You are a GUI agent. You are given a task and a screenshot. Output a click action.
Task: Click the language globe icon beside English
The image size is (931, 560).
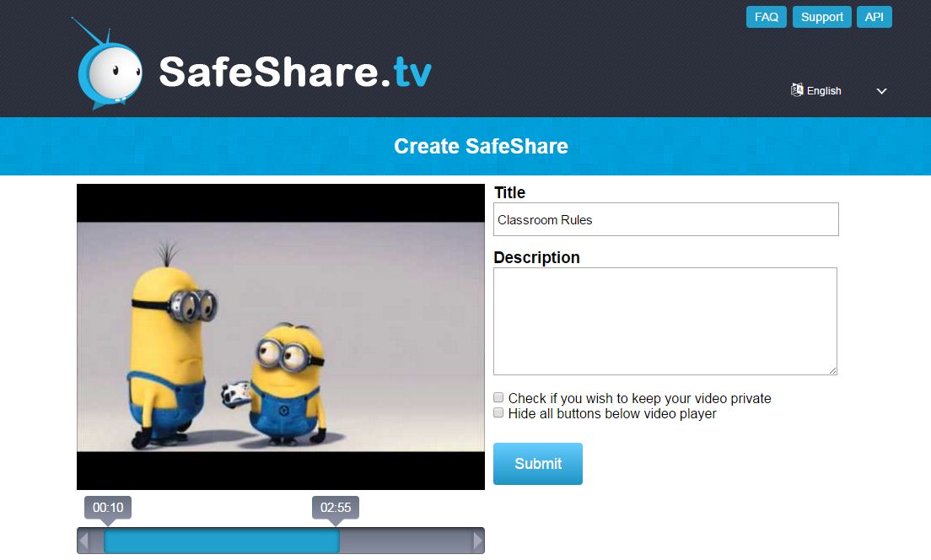(x=797, y=90)
